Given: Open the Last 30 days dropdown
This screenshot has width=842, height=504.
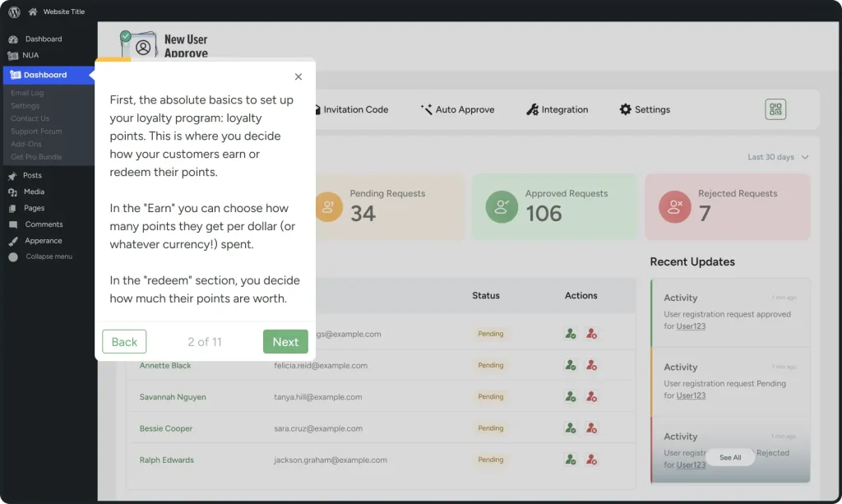Looking at the screenshot, I should pos(778,157).
